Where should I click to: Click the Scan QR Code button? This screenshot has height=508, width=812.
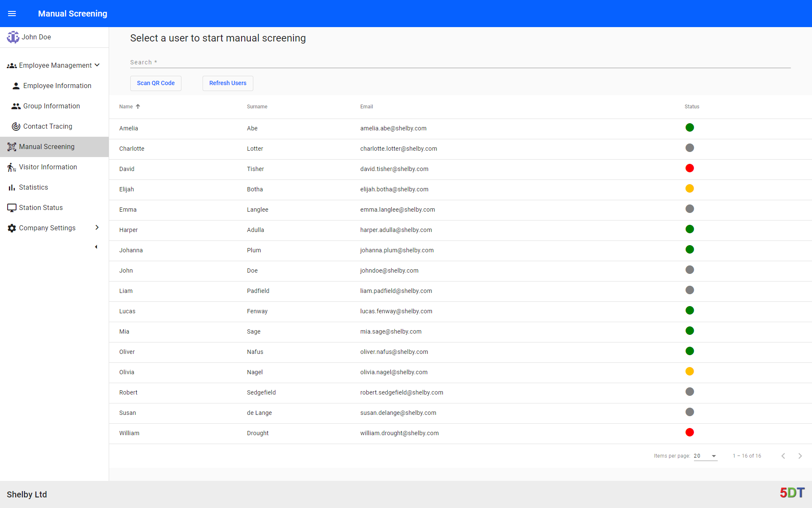coord(155,83)
